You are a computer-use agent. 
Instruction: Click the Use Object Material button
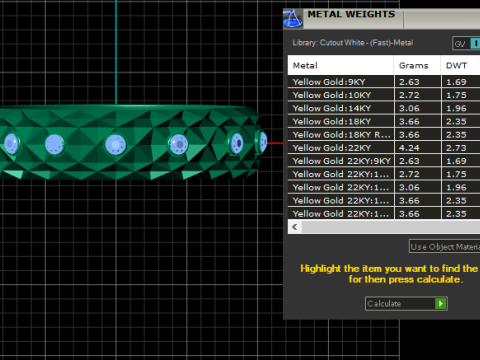pos(445,247)
